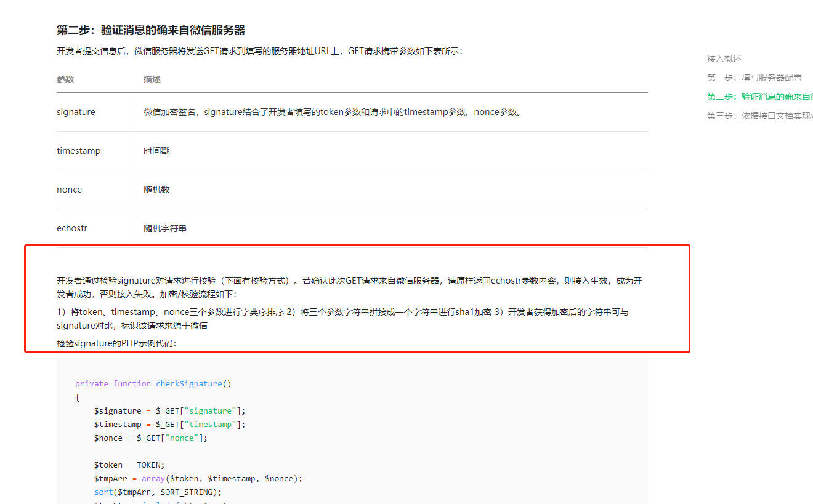The width and height of the screenshot is (813, 504).
Task: Jump to 第三步：依据接口文档 sidebar item
Action: tap(760, 116)
